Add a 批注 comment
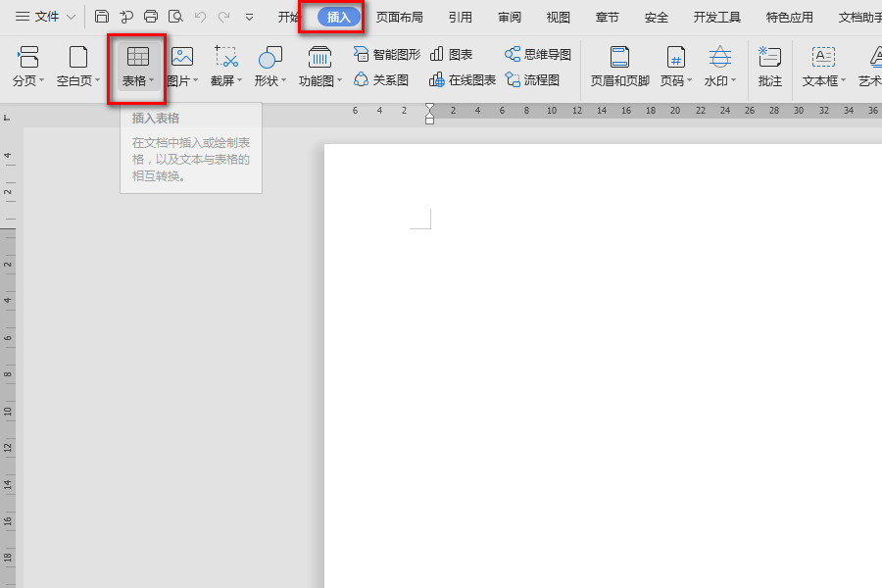Viewport: 882px width, 588px height. pyautogui.click(x=769, y=67)
